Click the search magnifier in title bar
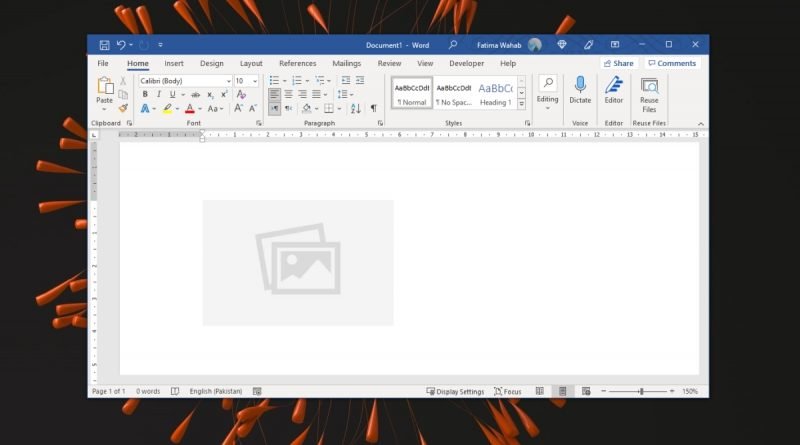 453,45
